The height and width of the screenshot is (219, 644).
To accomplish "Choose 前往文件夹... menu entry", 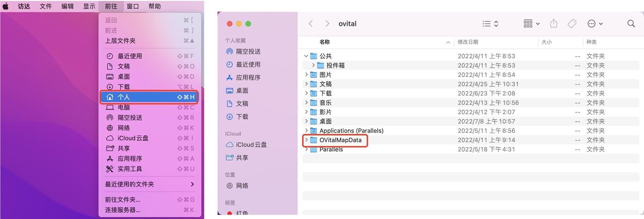I will (123, 200).
